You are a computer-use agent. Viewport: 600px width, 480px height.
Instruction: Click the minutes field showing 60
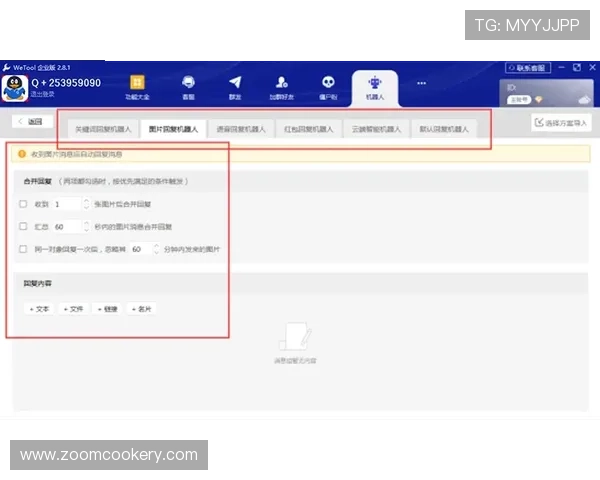[141, 249]
